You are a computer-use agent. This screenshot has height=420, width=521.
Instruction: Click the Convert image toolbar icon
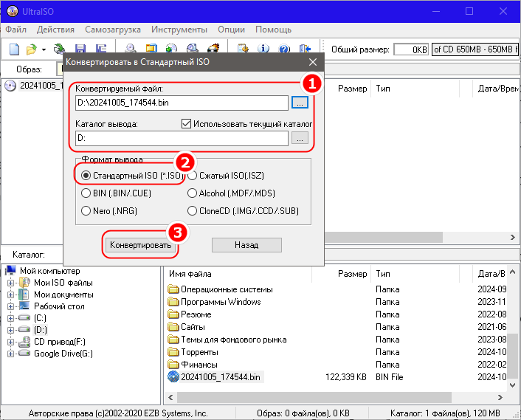171,49
